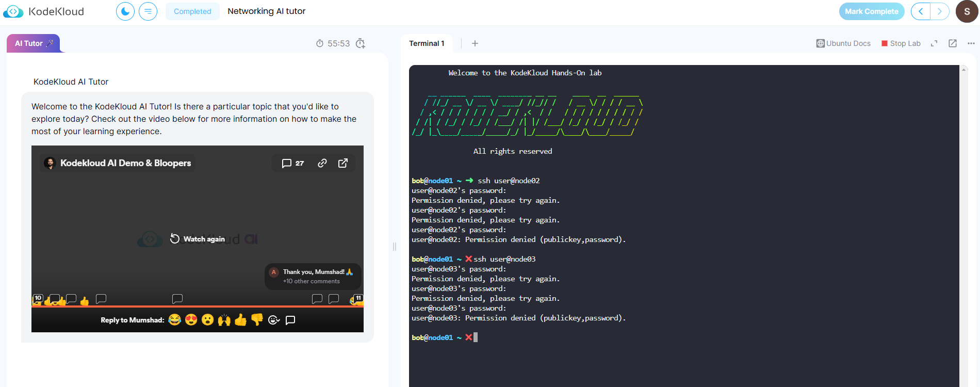Screen dimensions: 980x387
Task: Click the lab timer clock icon
Action: click(320, 43)
